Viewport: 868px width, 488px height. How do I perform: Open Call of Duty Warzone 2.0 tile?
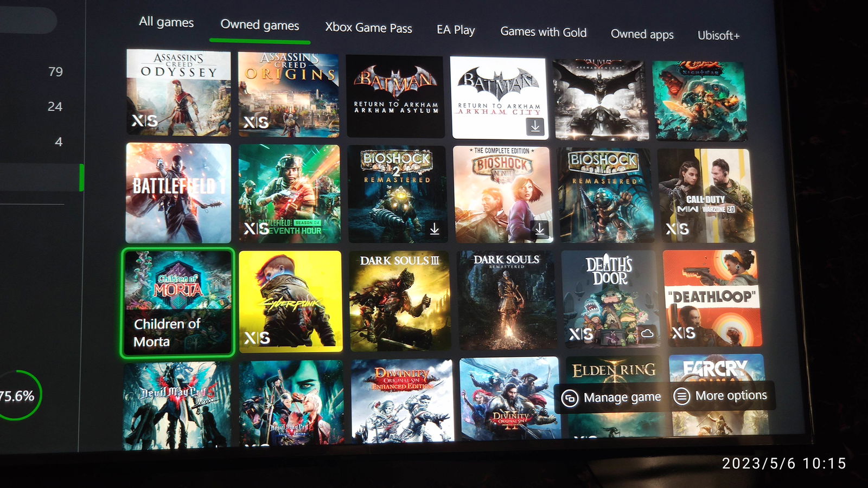[x=705, y=196]
